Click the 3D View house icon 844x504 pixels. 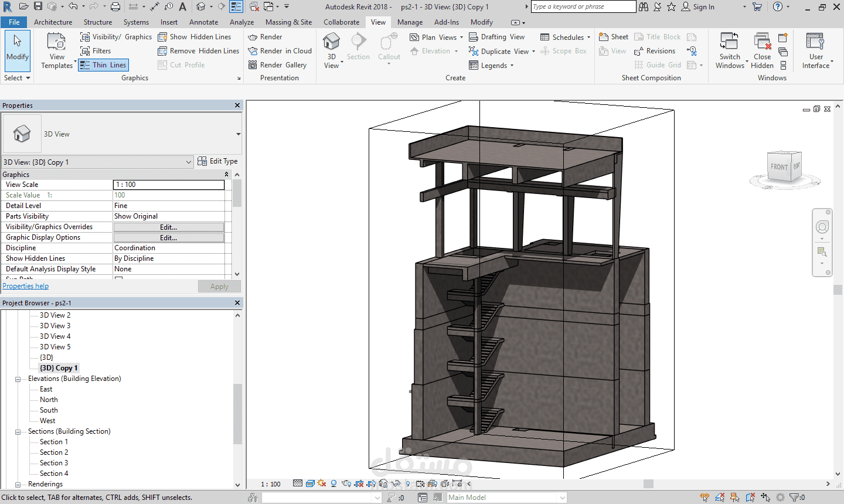(x=331, y=41)
